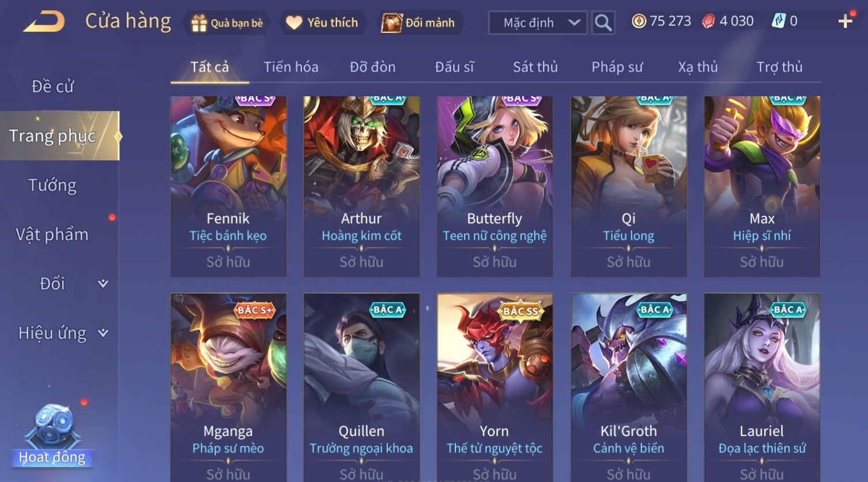
Task: Click the plus icon to add currency
Action: [x=846, y=21]
